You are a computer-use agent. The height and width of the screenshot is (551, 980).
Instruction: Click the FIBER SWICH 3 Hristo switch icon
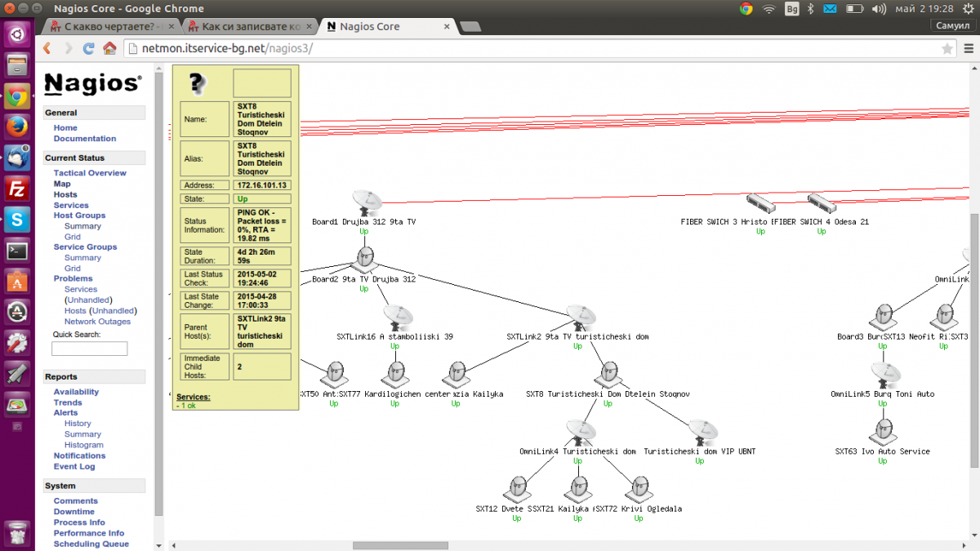[759, 202]
